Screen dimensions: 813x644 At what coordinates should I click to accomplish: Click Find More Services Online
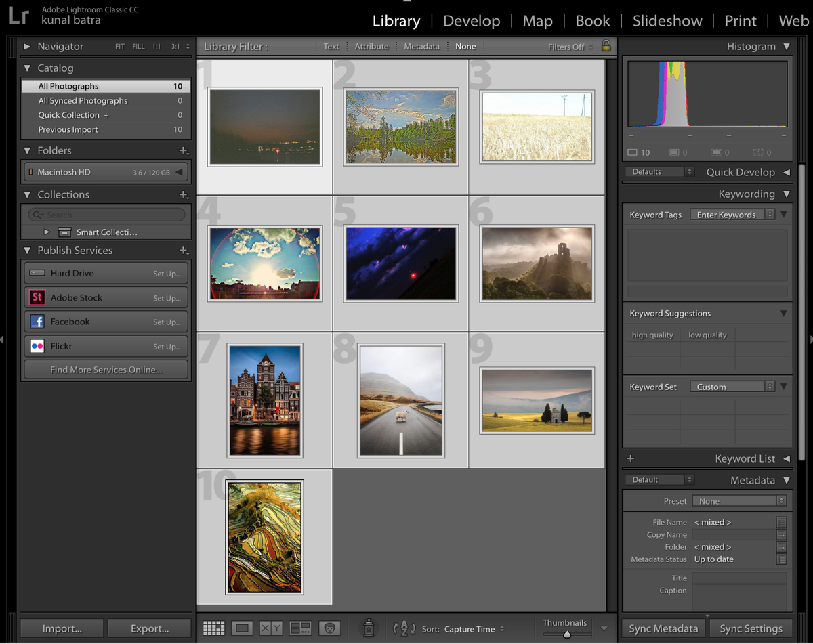pyautogui.click(x=106, y=370)
